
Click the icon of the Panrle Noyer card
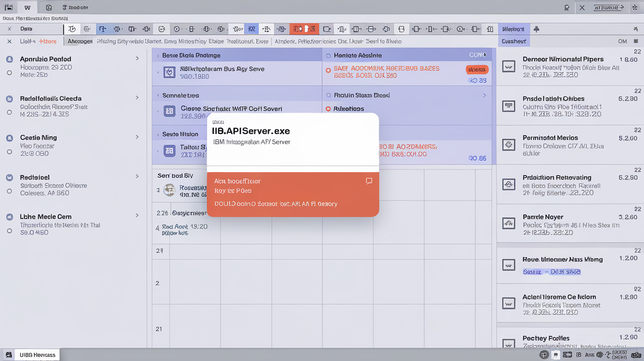click(509, 224)
